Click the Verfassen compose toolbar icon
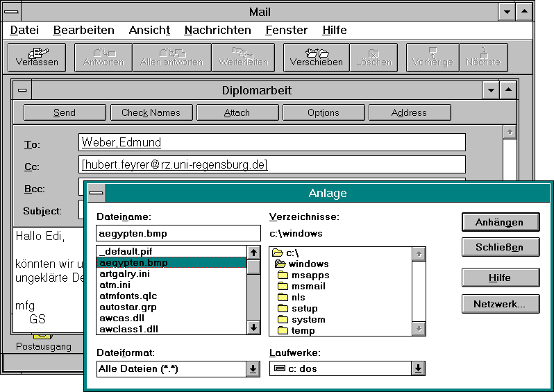The height and width of the screenshot is (392, 554). (x=37, y=58)
